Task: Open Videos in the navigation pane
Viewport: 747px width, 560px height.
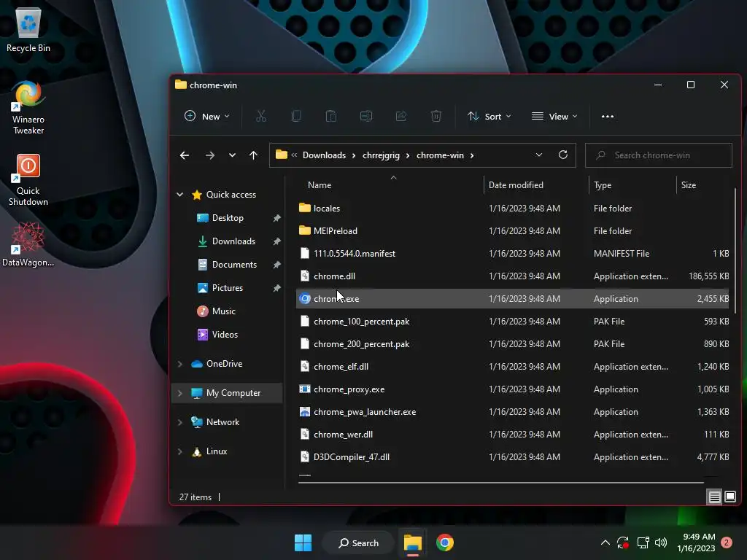Action: [x=225, y=334]
